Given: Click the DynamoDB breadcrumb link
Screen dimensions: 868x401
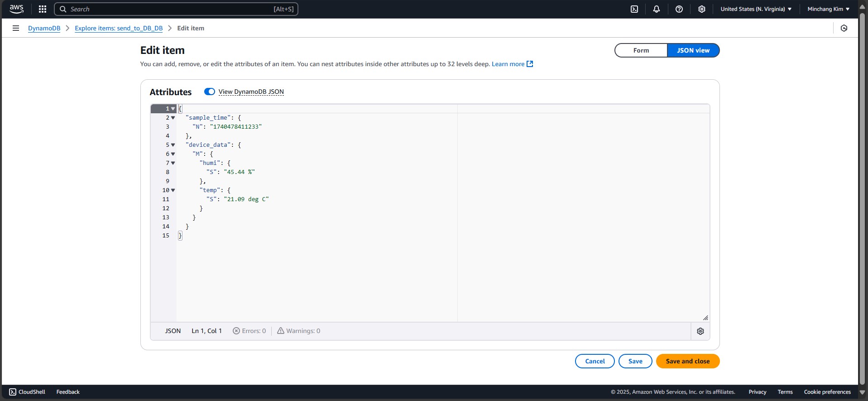Looking at the screenshot, I should coord(44,28).
